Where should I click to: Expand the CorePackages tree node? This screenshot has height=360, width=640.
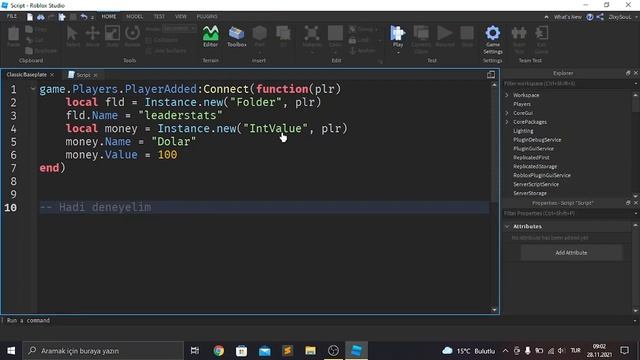507,122
